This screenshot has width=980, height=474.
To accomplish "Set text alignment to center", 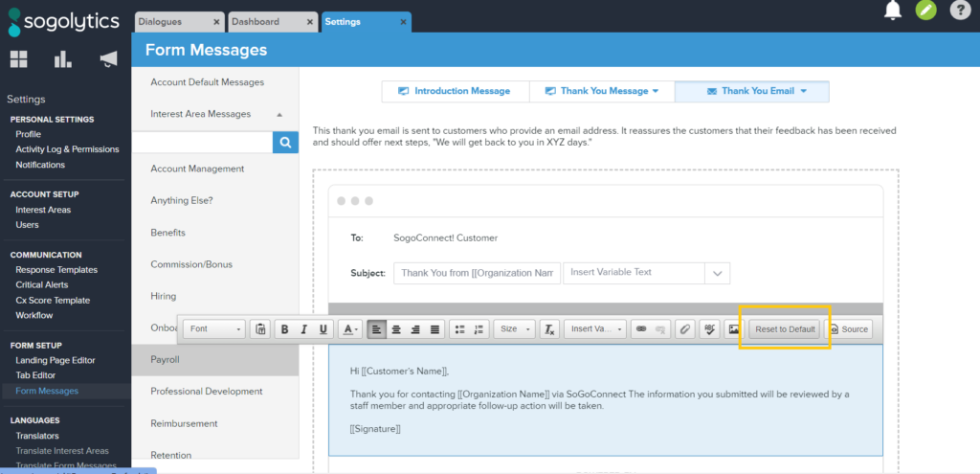I will pyautogui.click(x=395, y=329).
